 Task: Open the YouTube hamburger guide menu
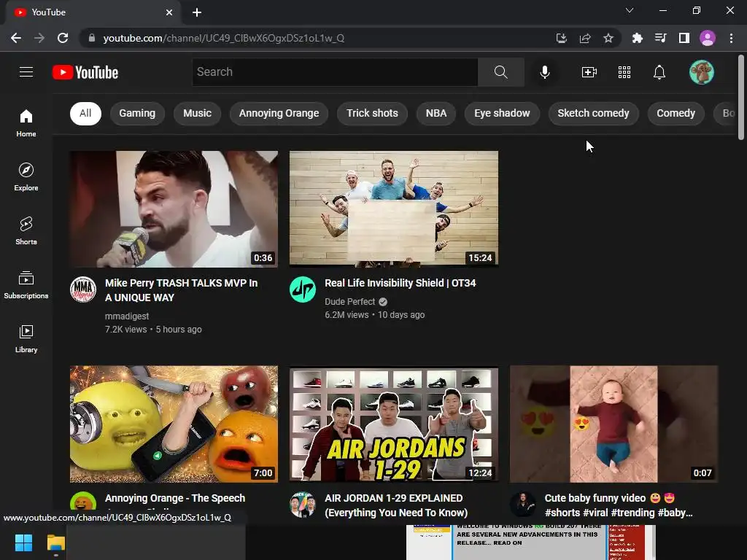pos(26,72)
